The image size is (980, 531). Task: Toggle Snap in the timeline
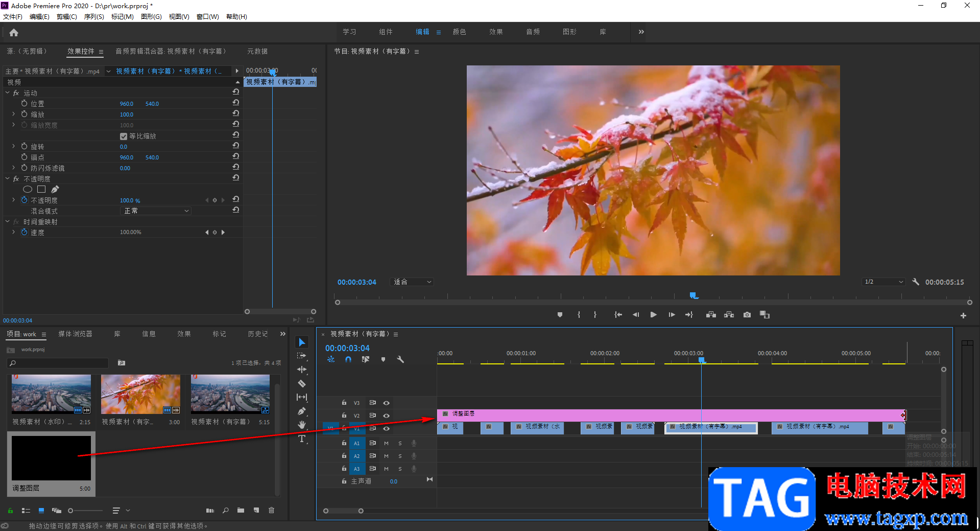pos(348,359)
